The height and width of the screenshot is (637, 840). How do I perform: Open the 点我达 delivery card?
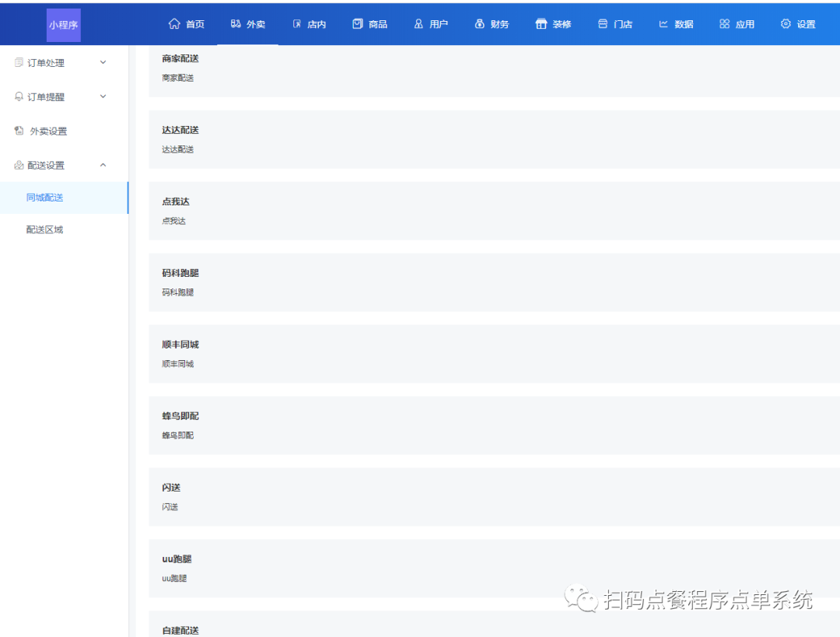coord(495,211)
